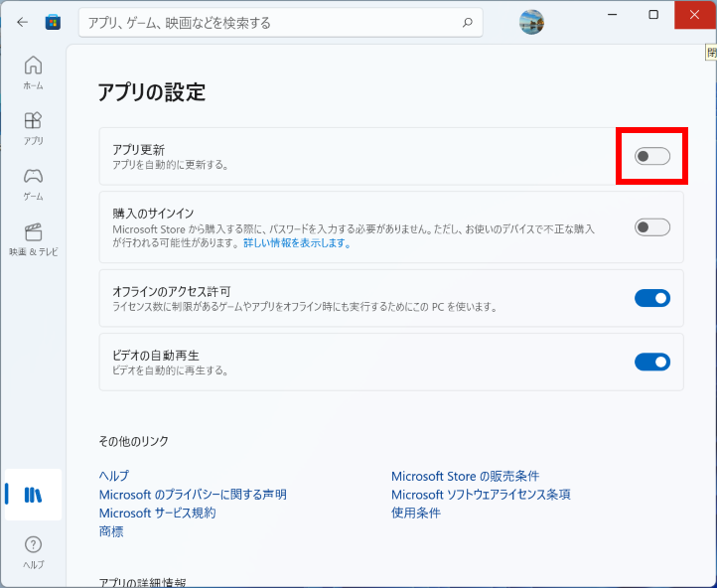Open 使用条件 link
The height and width of the screenshot is (588, 717).
click(416, 514)
